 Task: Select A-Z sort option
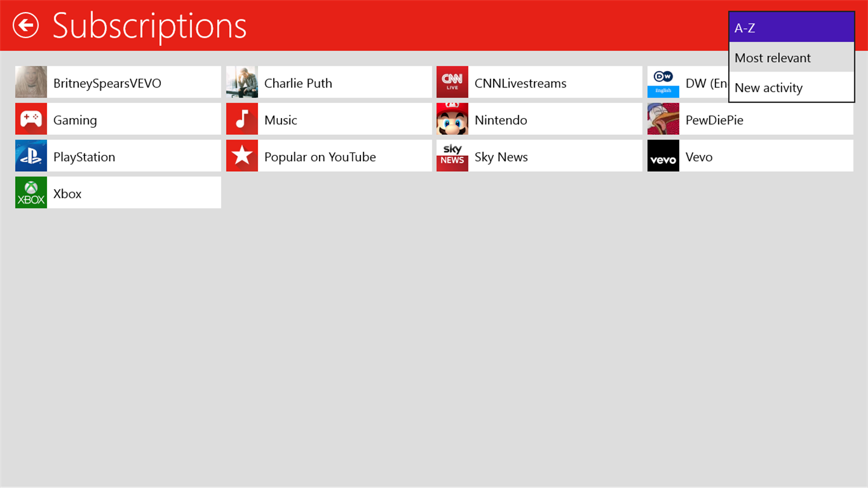(x=791, y=27)
